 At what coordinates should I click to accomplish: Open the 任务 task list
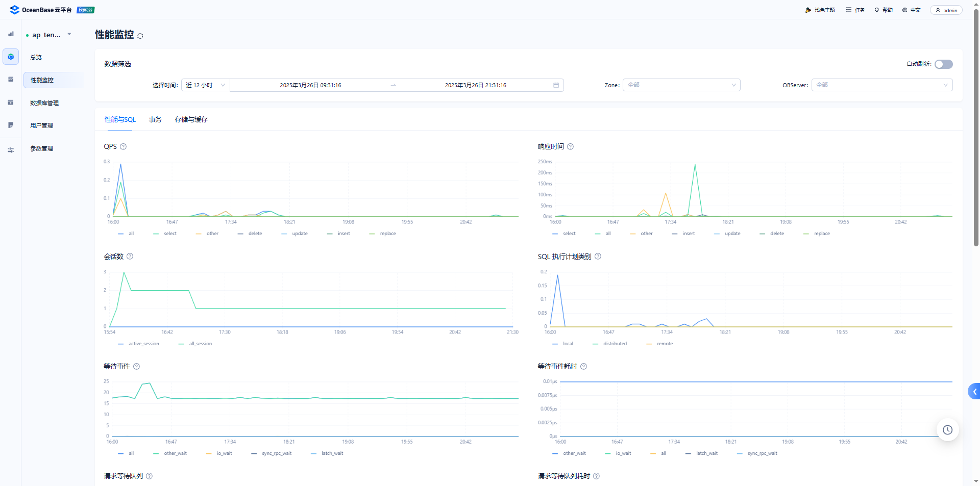click(855, 10)
